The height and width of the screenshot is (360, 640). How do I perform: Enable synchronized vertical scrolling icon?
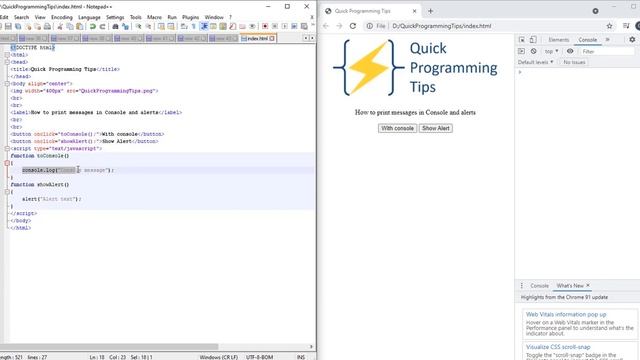click(x=161, y=26)
